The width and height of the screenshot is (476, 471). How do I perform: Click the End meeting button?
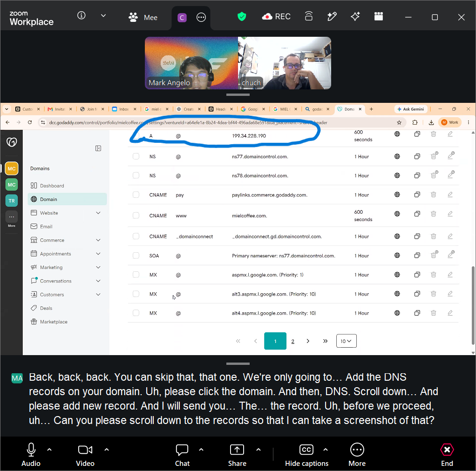point(447,455)
